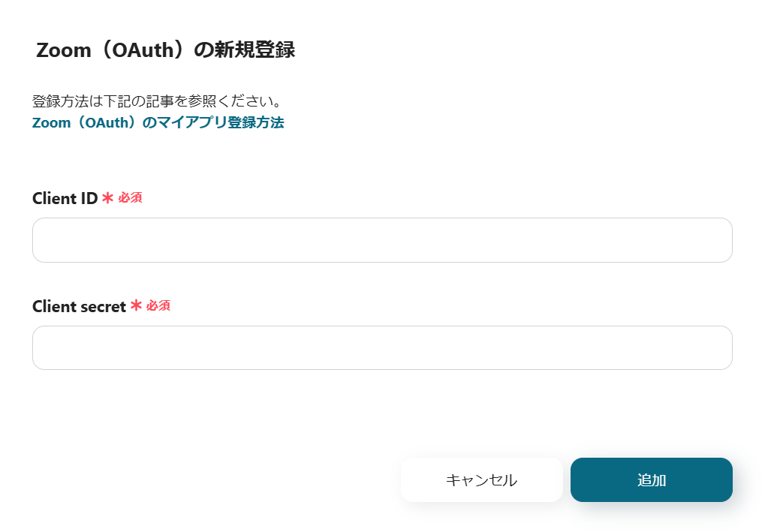The image size is (762, 532).
Task: Focus the text box under Client ID
Action: coord(382,240)
